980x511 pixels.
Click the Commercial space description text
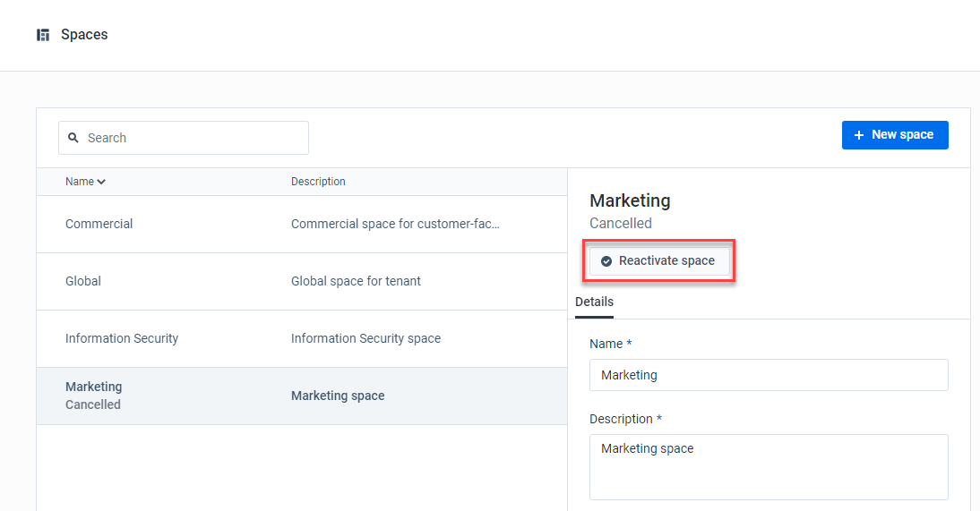pos(395,225)
